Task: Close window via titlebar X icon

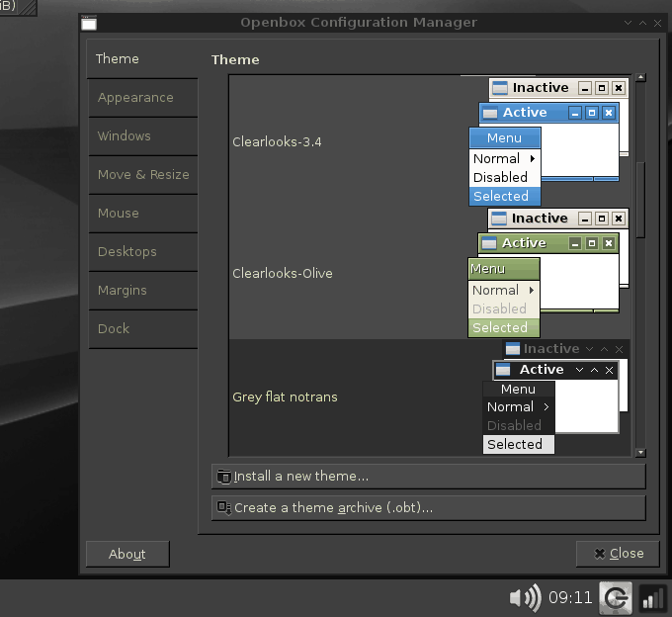Action: point(657,23)
